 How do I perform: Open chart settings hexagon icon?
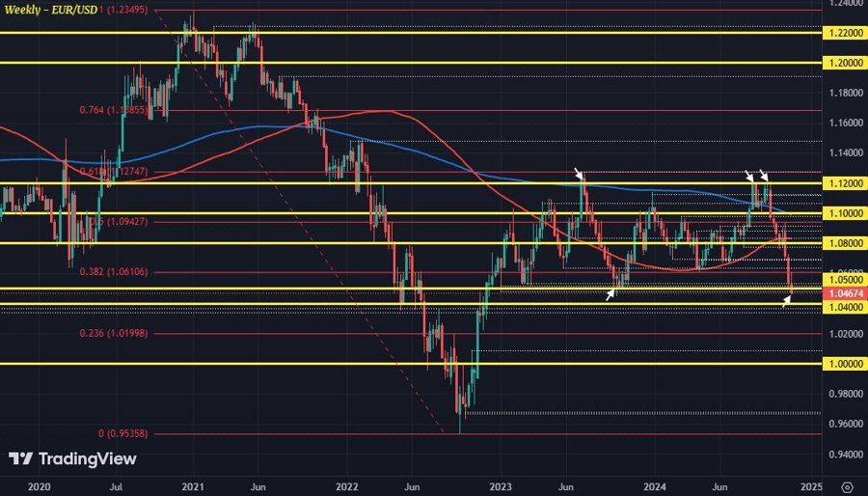(x=847, y=487)
